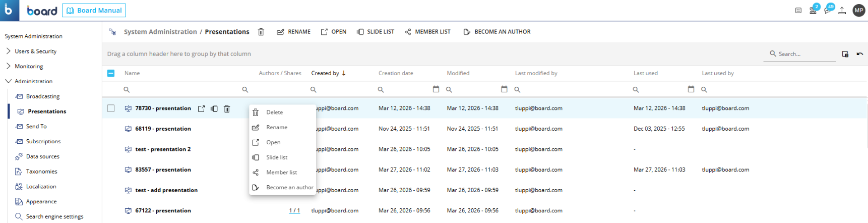Click BECOME AN AUTHOR toolbar button
Screen dimensions: 868x223
tap(497, 32)
